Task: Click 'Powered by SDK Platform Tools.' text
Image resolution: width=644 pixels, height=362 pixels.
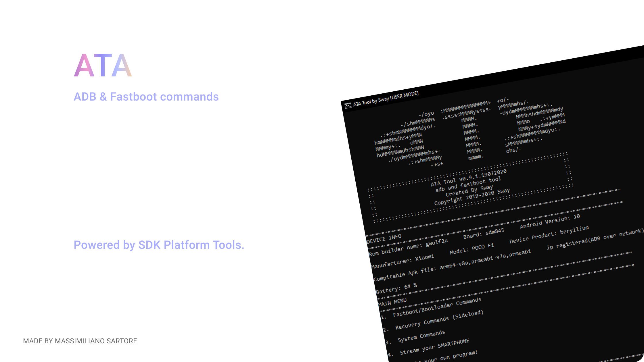Action: click(159, 245)
